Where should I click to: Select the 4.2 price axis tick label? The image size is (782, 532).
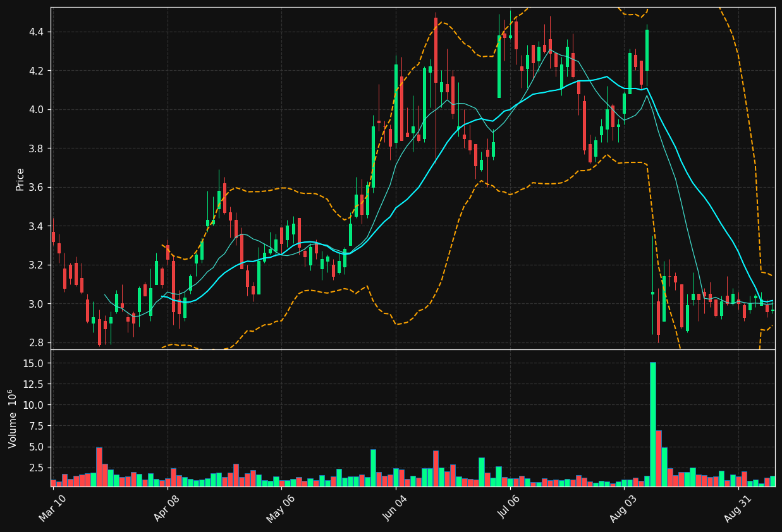[38, 71]
